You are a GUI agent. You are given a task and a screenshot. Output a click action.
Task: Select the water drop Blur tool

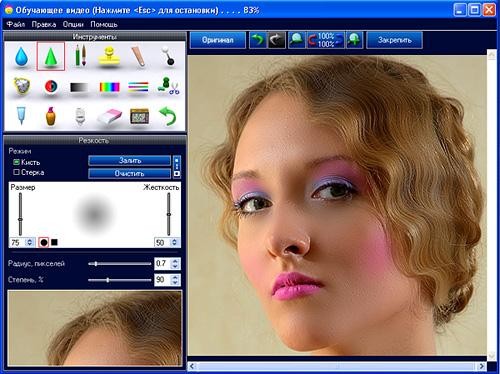click(x=22, y=56)
